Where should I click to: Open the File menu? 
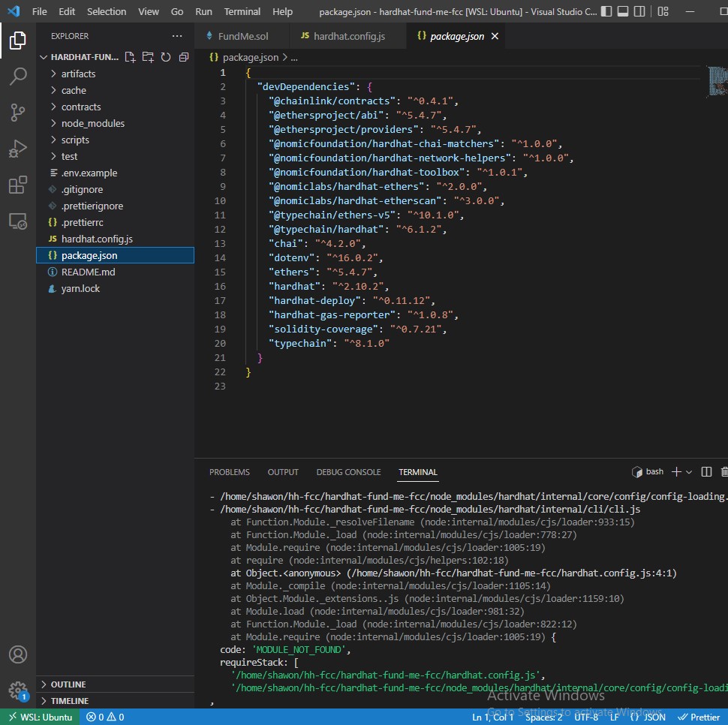(x=40, y=11)
